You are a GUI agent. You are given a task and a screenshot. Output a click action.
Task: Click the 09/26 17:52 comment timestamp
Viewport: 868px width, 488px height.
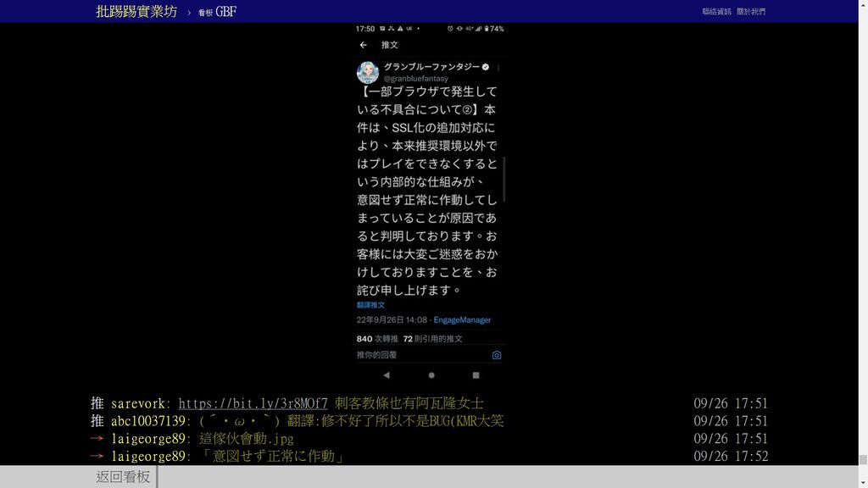pyautogui.click(x=731, y=457)
